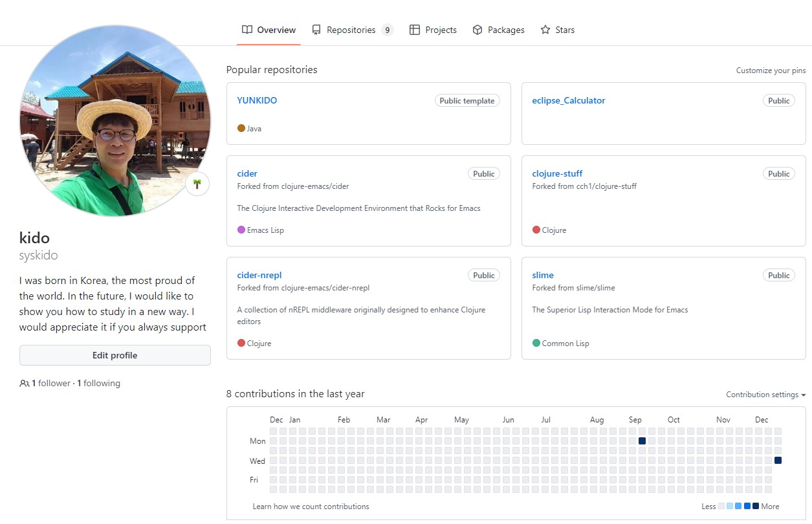812x524 pixels.
Task: Open the cider-nrepl repository
Action: point(259,275)
